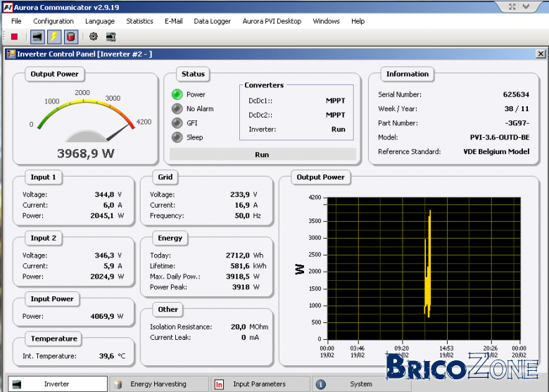Image resolution: width=549 pixels, height=392 pixels.
Task: Click DcDc2 MPPT converter state
Action: (336, 115)
